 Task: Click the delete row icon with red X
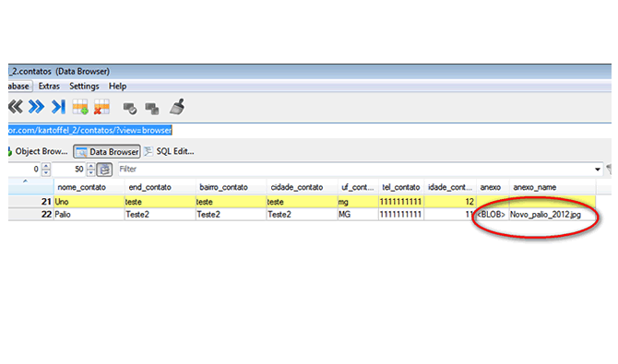(101, 107)
